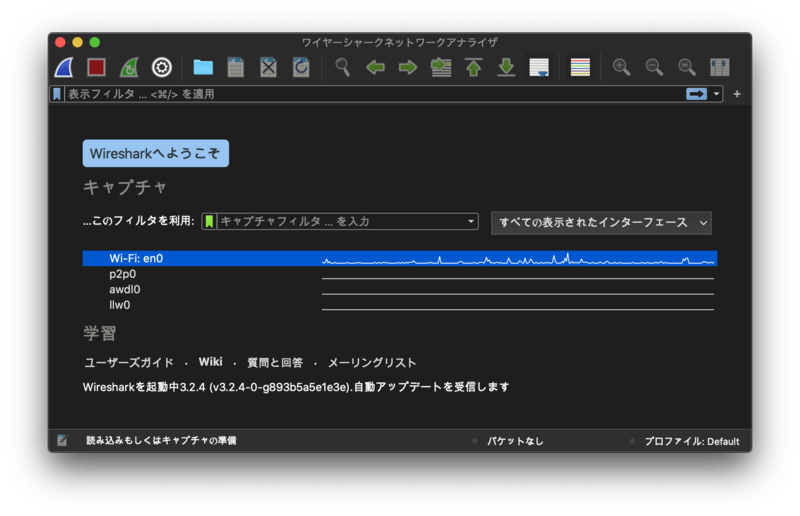The width and height of the screenshot is (800, 516).
Task: Open Wiki link
Action: click(210, 362)
